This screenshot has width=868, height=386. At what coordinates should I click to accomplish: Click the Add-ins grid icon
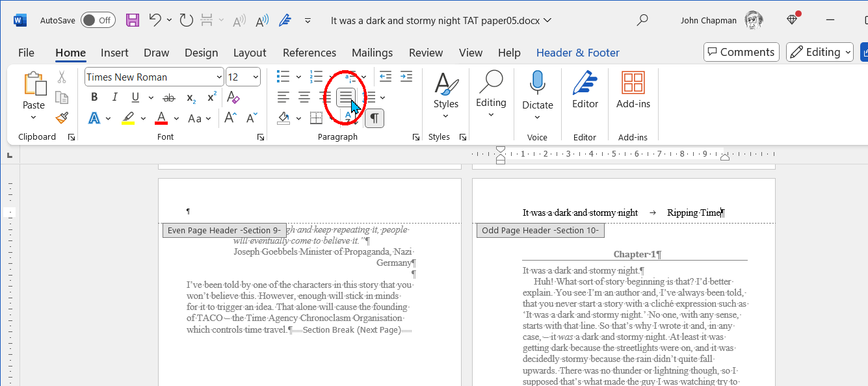[x=633, y=83]
